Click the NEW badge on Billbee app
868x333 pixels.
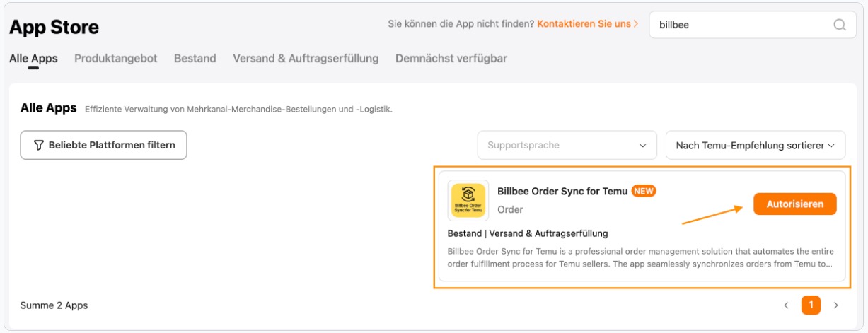coord(644,191)
